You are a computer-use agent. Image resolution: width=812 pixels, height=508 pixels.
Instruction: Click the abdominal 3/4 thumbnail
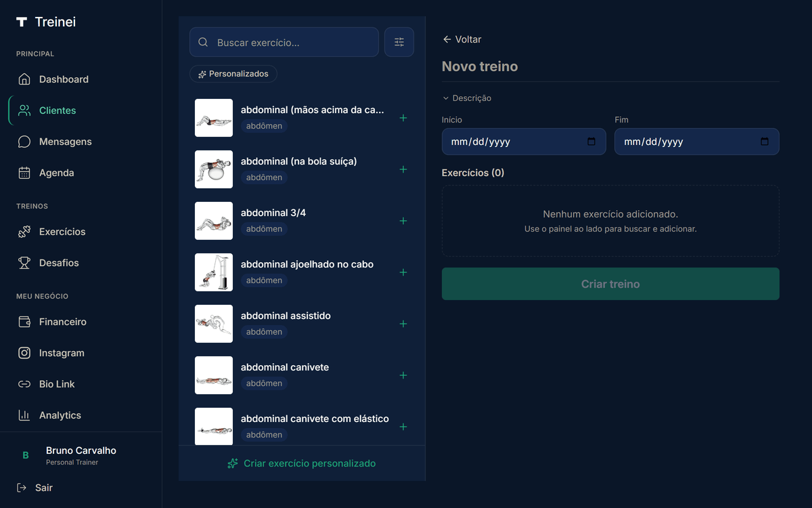tap(214, 221)
